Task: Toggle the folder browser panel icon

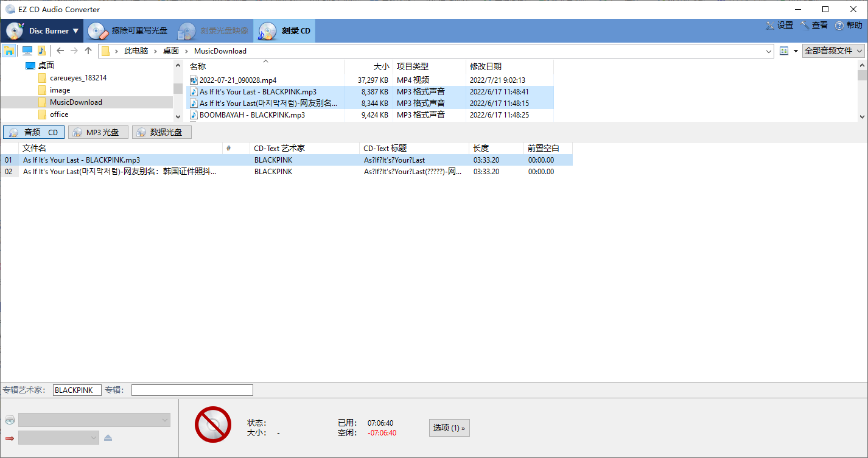Action: [9, 51]
